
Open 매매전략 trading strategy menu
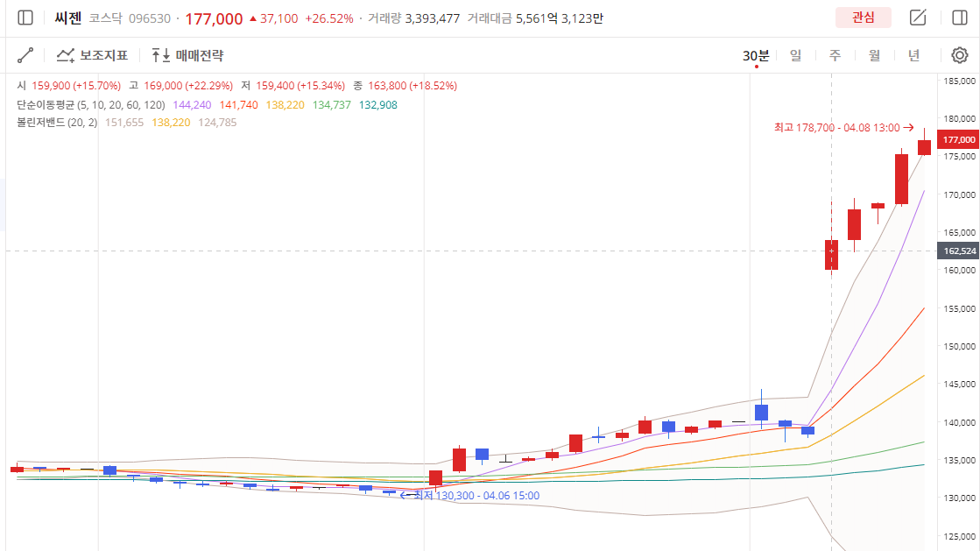pos(187,55)
